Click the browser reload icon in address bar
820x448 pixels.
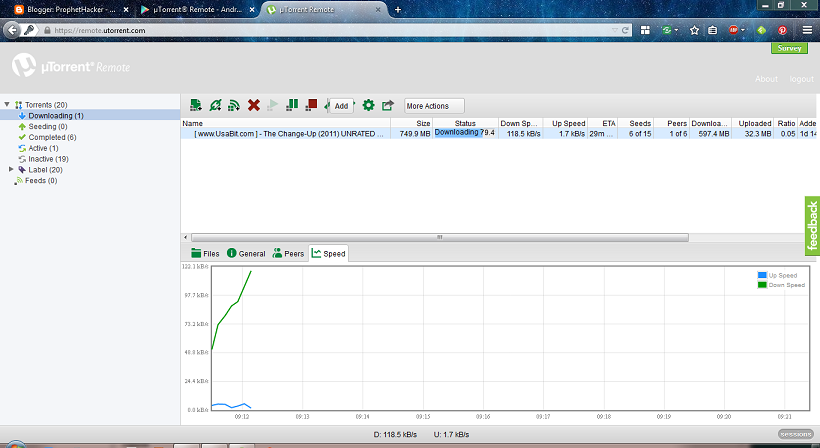pyautogui.click(x=625, y=30)
